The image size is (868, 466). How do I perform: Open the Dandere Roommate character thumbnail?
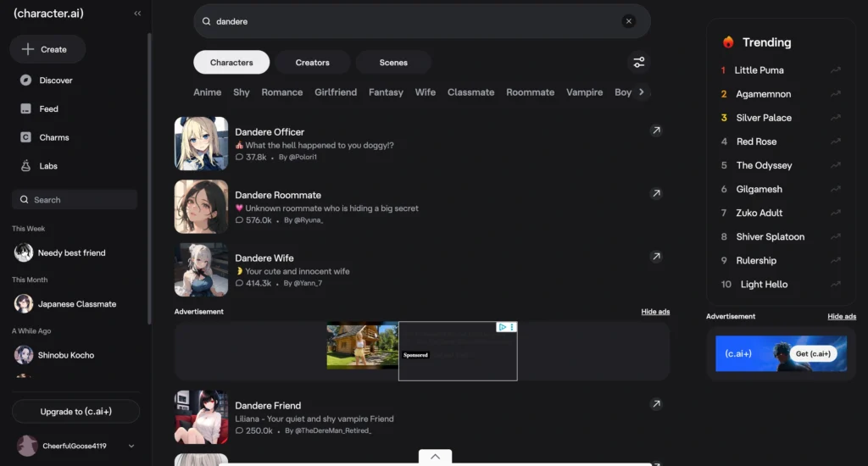tap(201, 207)
